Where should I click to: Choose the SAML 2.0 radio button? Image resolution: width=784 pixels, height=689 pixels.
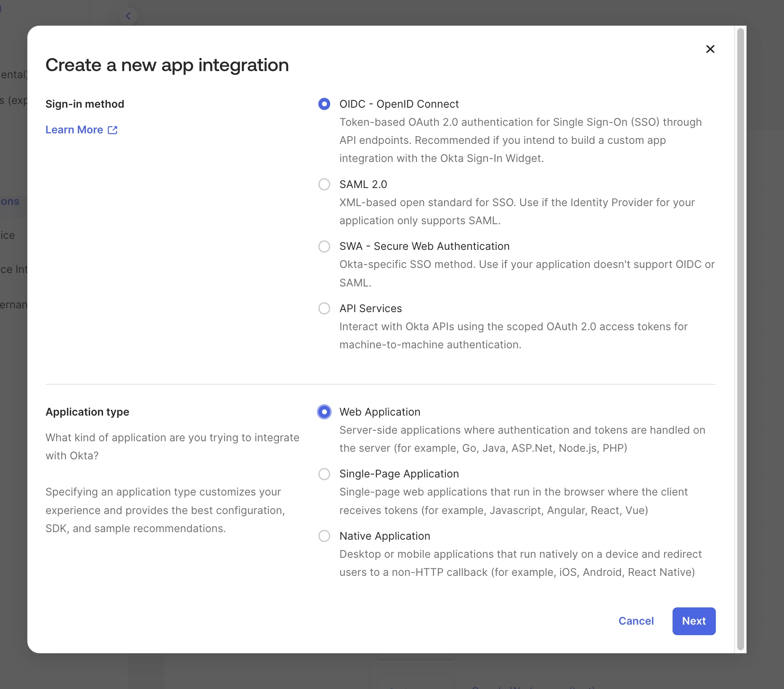pyautogui.click(x=324, y=184)
